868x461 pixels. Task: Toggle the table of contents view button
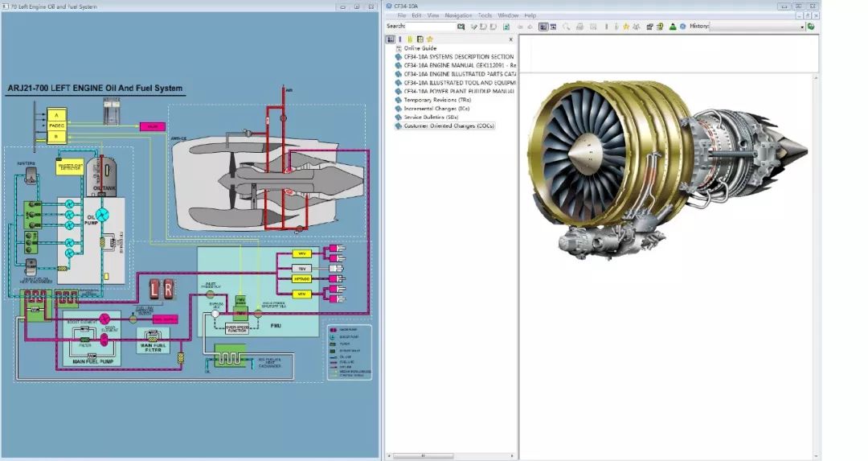pos(391,39)
